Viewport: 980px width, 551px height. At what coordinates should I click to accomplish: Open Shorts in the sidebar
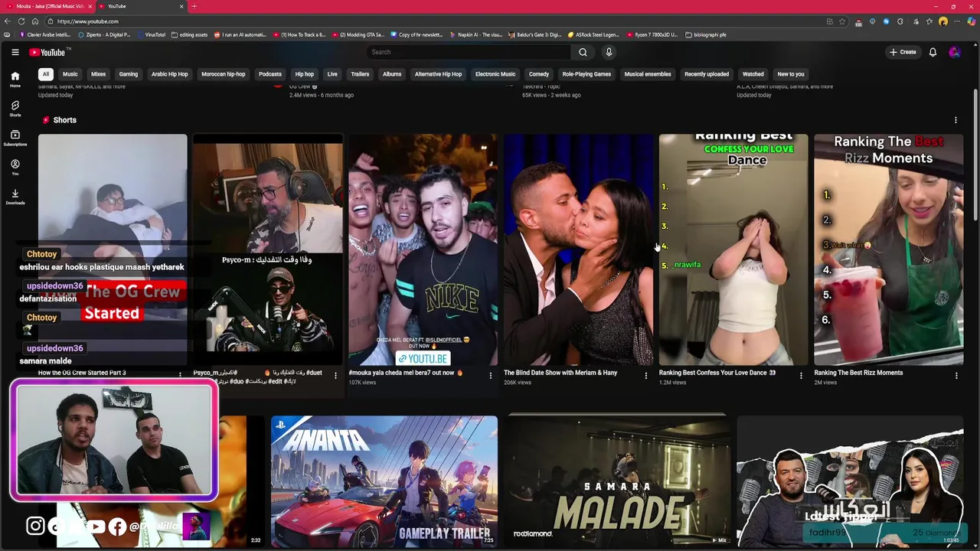15,109
